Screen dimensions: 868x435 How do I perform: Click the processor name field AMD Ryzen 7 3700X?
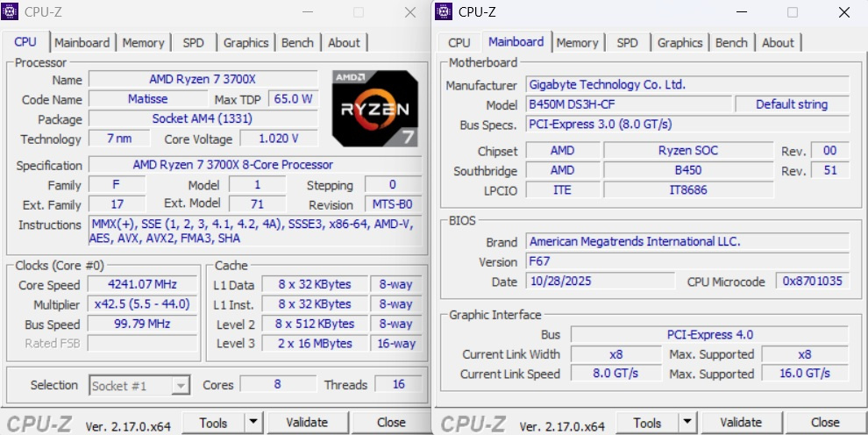[203, 79]
